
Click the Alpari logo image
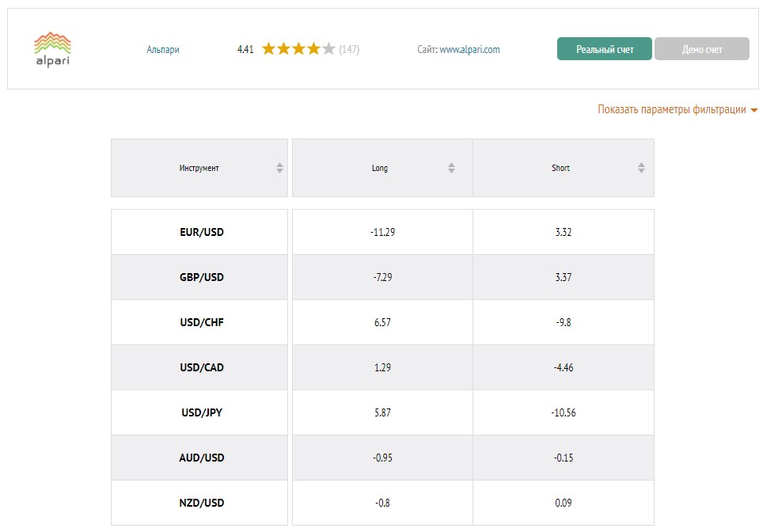coord(53,49)
